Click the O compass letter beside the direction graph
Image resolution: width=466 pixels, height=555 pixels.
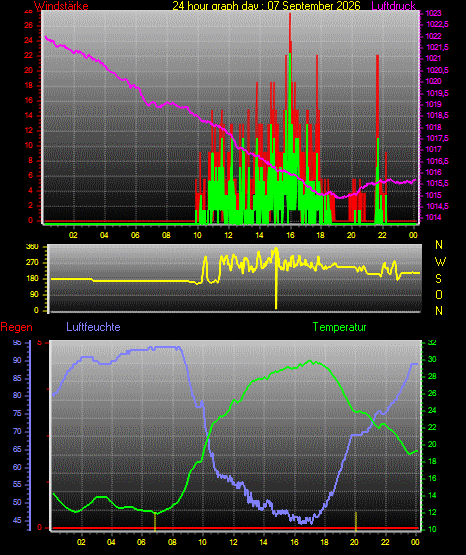coord(439,294)
